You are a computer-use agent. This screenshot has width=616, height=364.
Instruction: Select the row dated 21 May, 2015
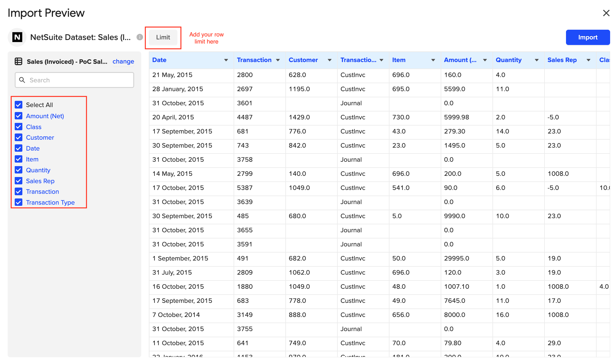point(172,75)
